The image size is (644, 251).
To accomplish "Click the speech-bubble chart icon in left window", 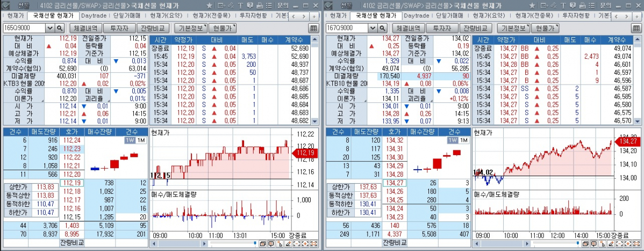I will click(x=271, y=243).
